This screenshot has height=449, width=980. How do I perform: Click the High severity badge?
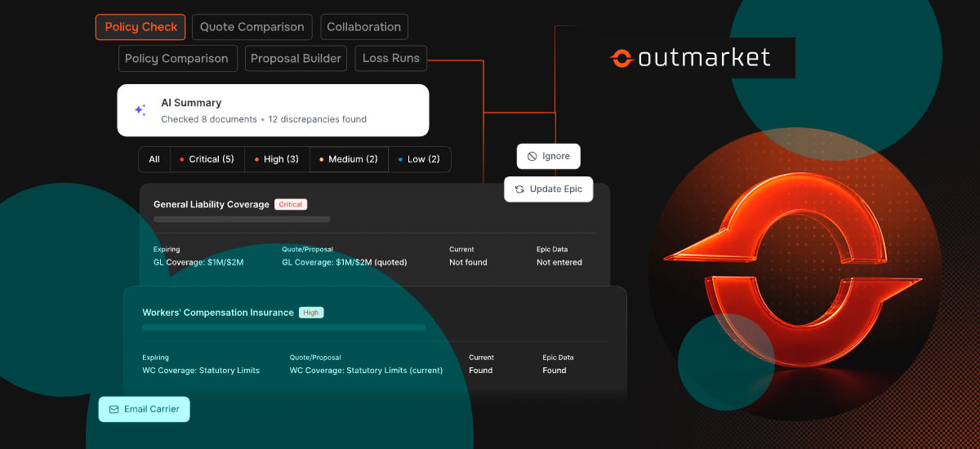(x=311, y=312)
